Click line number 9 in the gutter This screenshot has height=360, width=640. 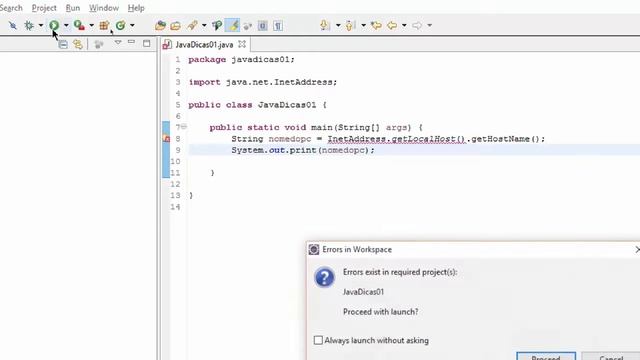point(178,150)
